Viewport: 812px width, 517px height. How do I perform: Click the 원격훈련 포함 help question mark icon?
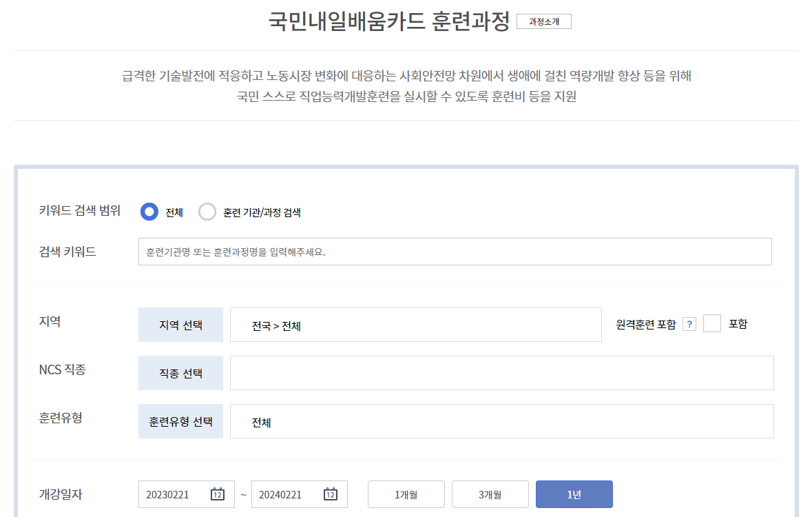coord(689,323)
